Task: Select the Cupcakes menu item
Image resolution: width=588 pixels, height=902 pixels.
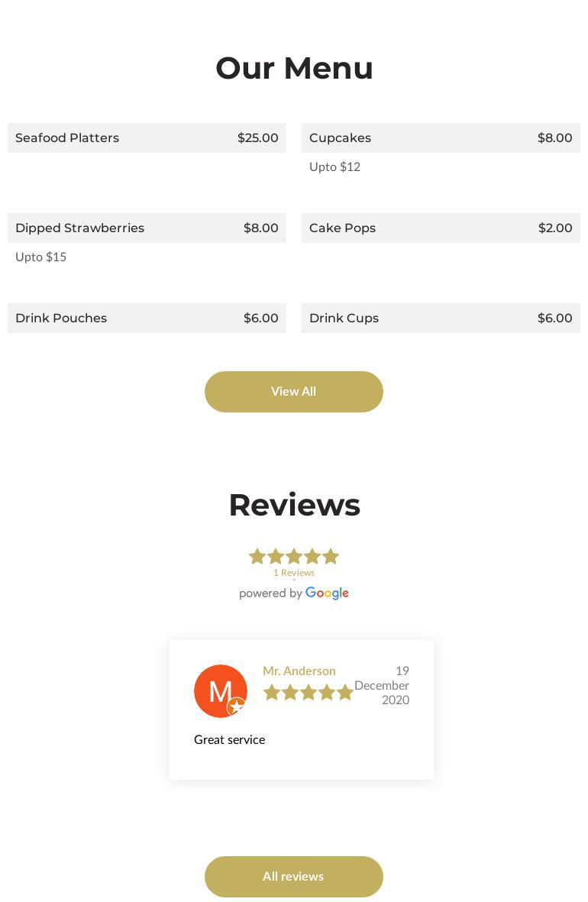Action: coord(340,137)
